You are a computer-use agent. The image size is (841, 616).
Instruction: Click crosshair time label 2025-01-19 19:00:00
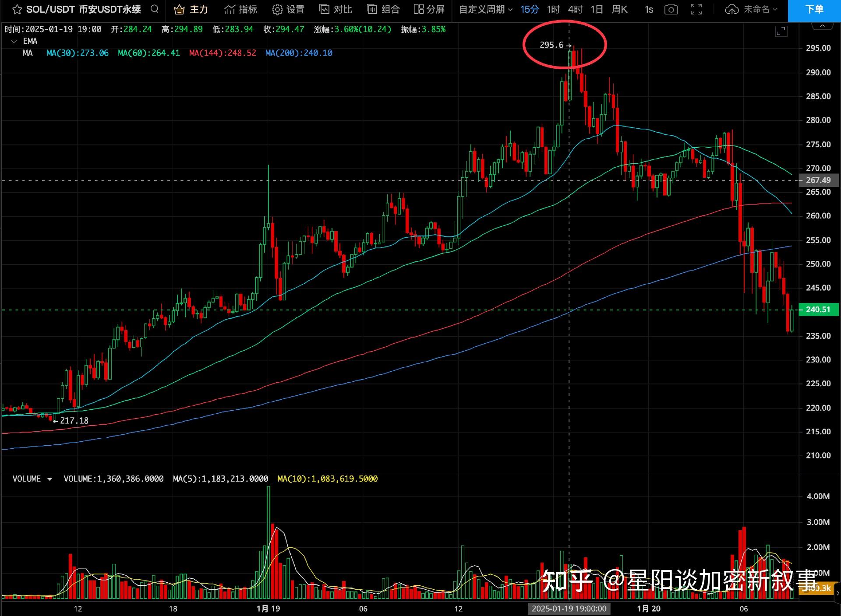pos(569,609)
